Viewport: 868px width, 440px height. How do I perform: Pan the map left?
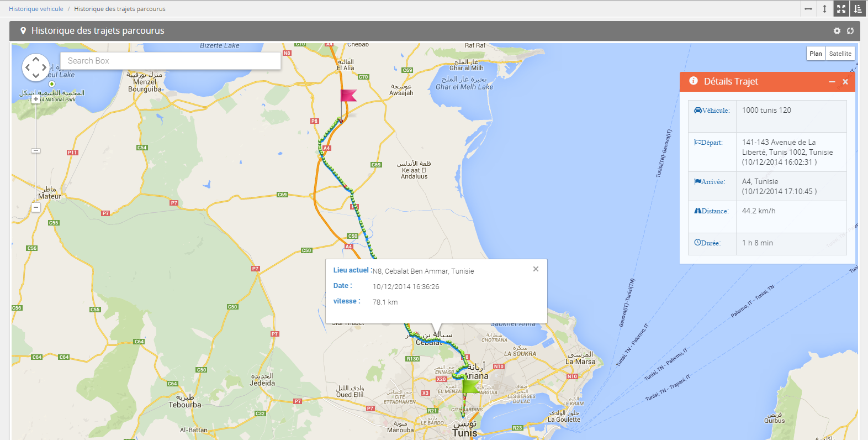pos(28,67)
